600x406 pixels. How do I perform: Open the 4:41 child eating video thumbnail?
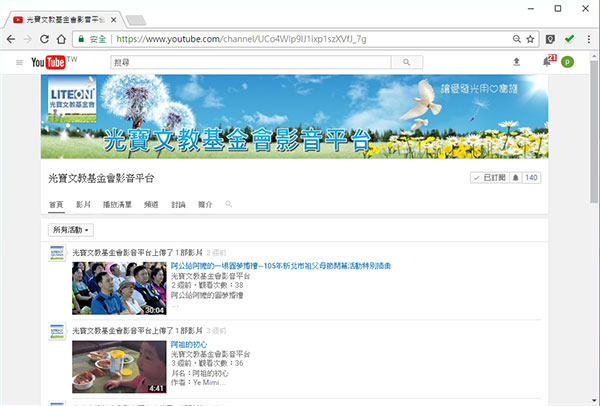coord(119,367)
